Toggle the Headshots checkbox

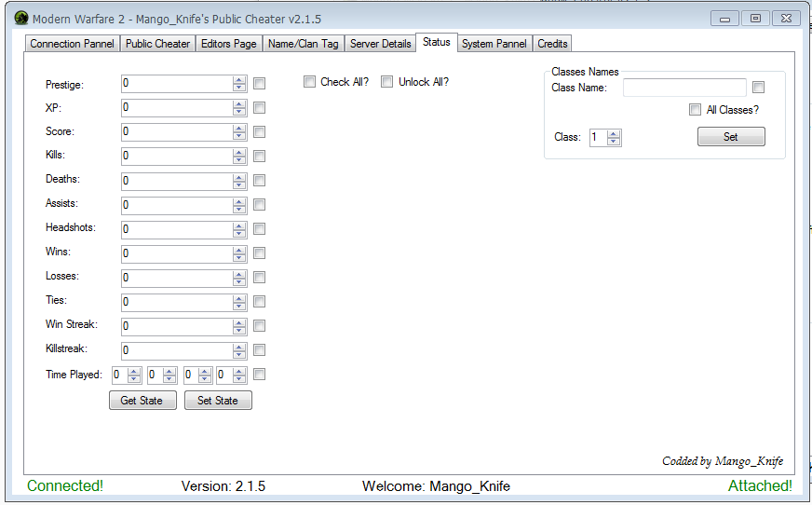click(x=260, y=229)
